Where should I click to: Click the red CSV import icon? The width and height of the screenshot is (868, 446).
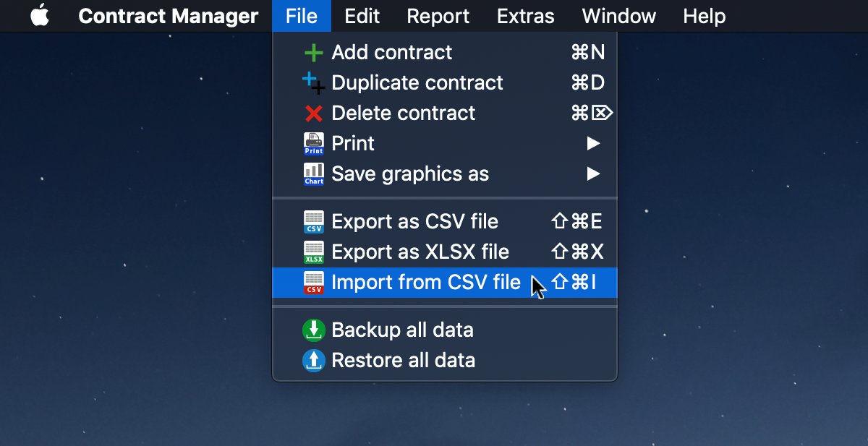(x=314, y=283)
